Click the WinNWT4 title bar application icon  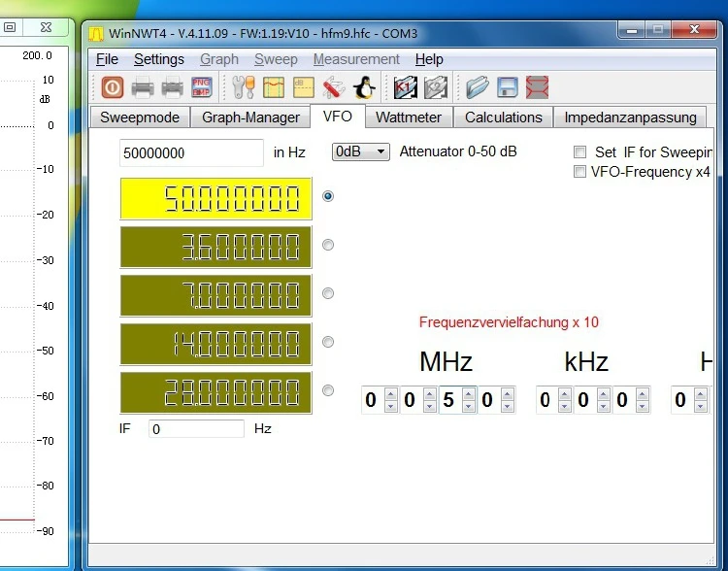pos(96,34)
